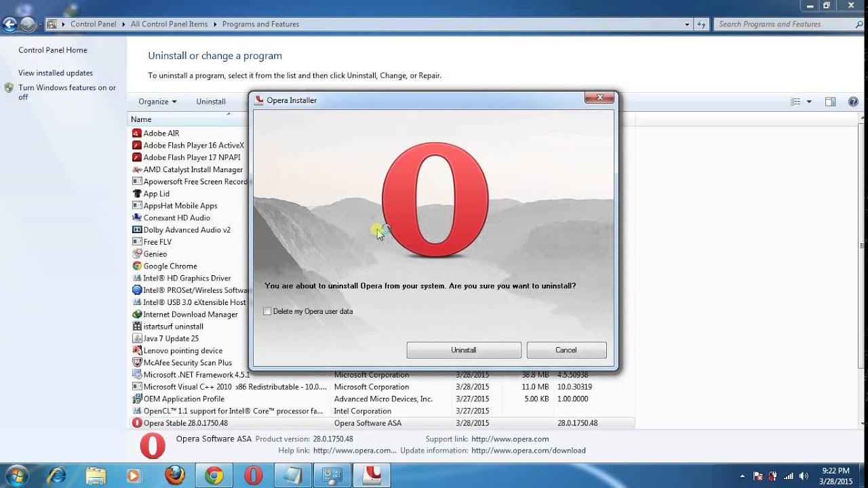This screenshot has width=868, height=488.
Task: Open the http://www.opera.com support link
Action: click(x=510, y=439)
